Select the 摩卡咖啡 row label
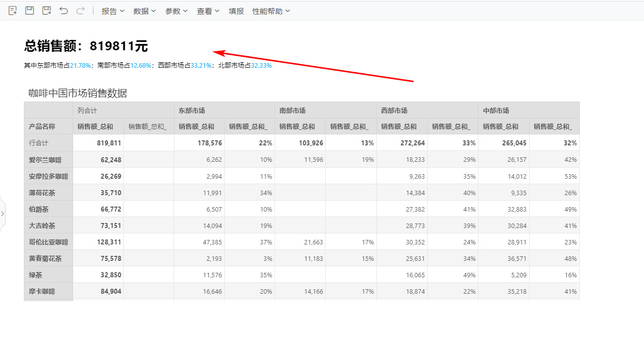 pyautogui.click(x=48, y=291)
